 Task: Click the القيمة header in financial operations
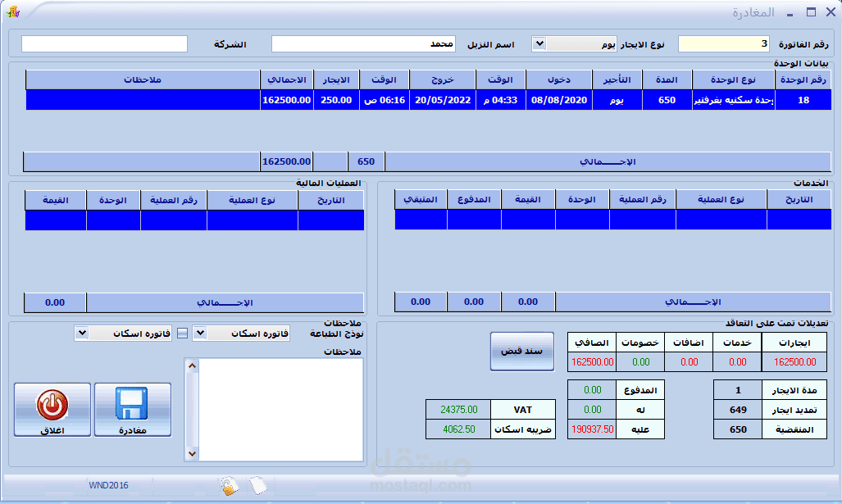56,200
